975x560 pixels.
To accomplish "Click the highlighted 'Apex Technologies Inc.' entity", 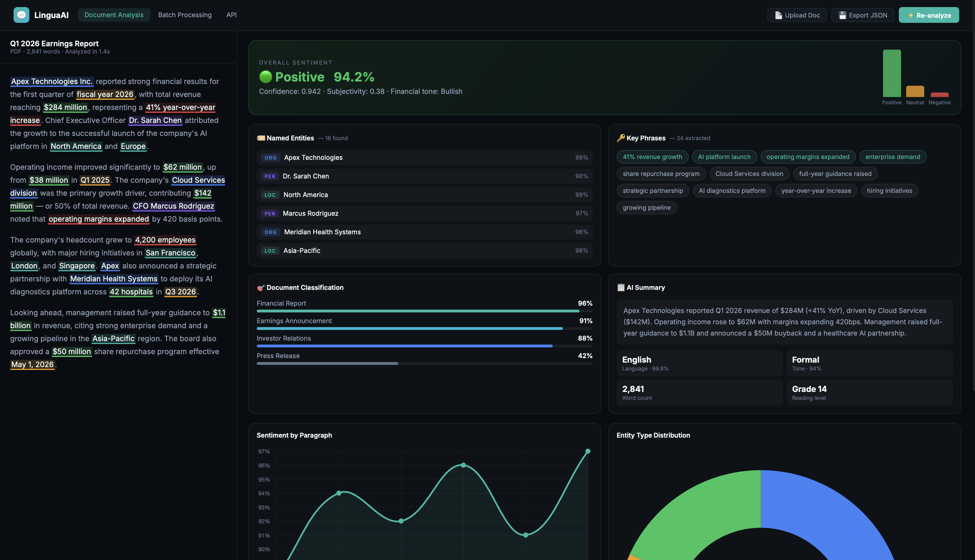I will (52, 81).
